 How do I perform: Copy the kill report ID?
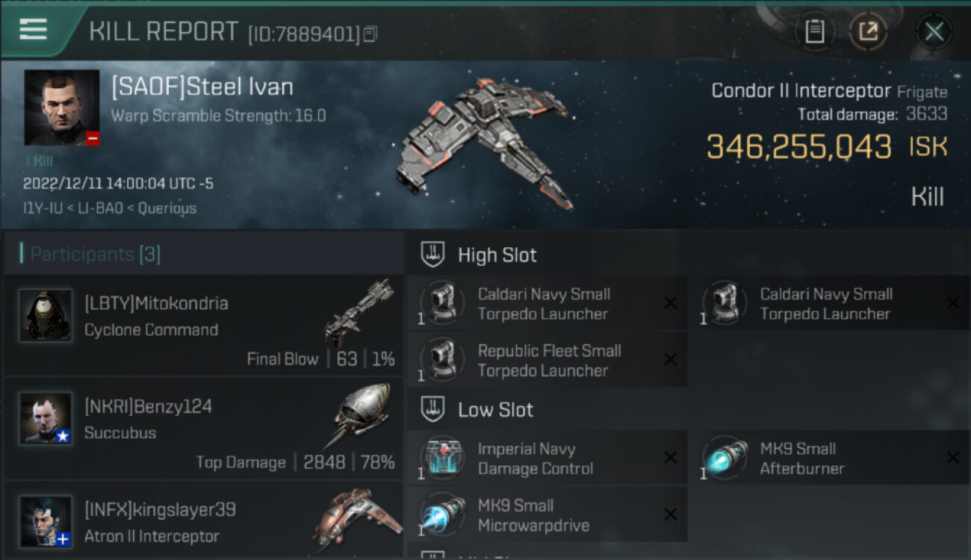pyautogui.click(x=370, y=34)
